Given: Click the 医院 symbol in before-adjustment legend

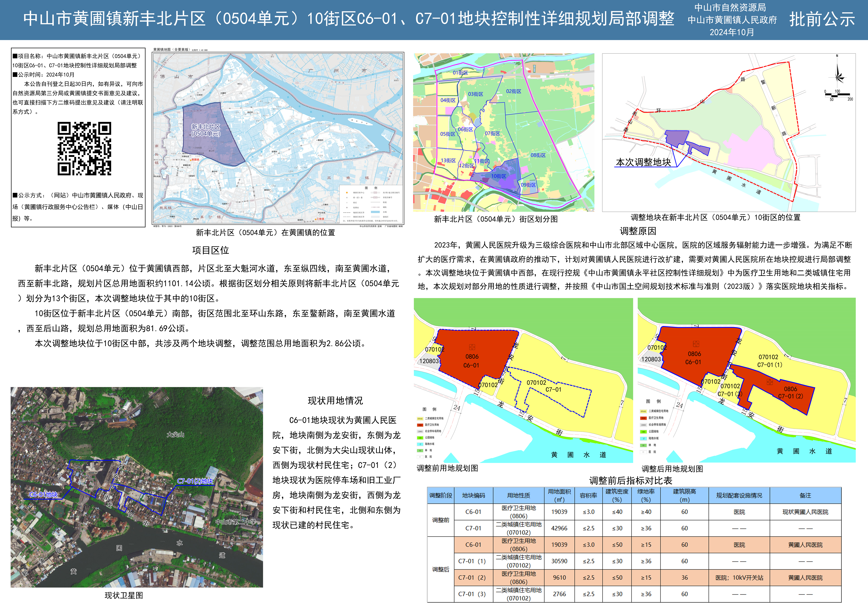Looking at the screenshot, I should pos(420,457).
